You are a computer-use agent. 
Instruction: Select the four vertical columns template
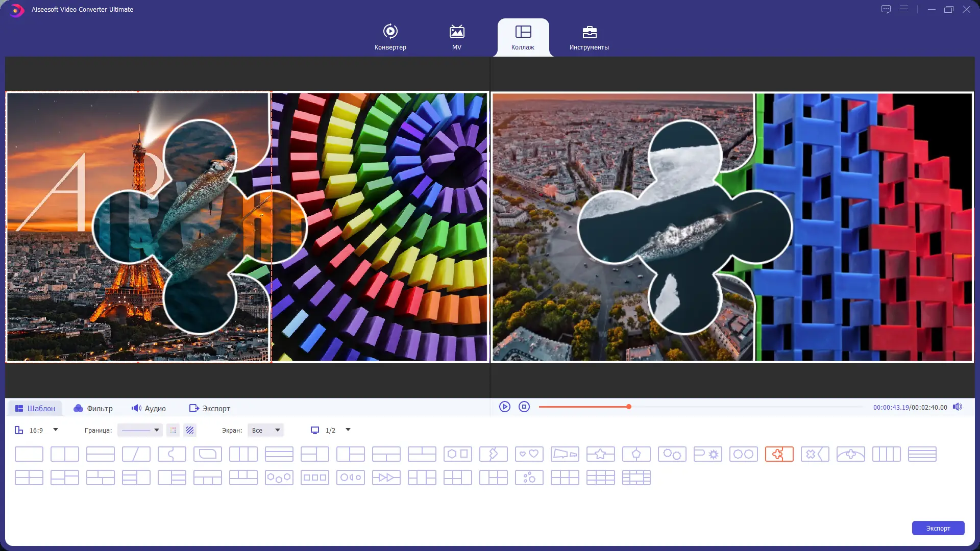[886, 454]
